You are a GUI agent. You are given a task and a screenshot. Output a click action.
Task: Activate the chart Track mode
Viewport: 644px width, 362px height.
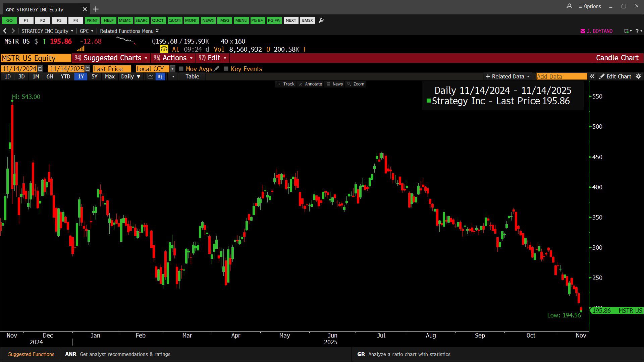point(286,84)
